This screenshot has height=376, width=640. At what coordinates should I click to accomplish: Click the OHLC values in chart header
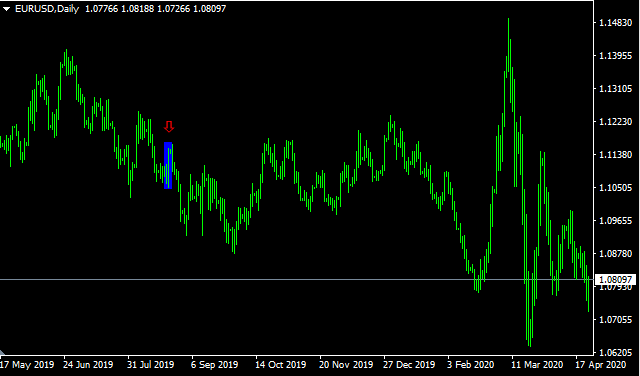pos(156,9)
